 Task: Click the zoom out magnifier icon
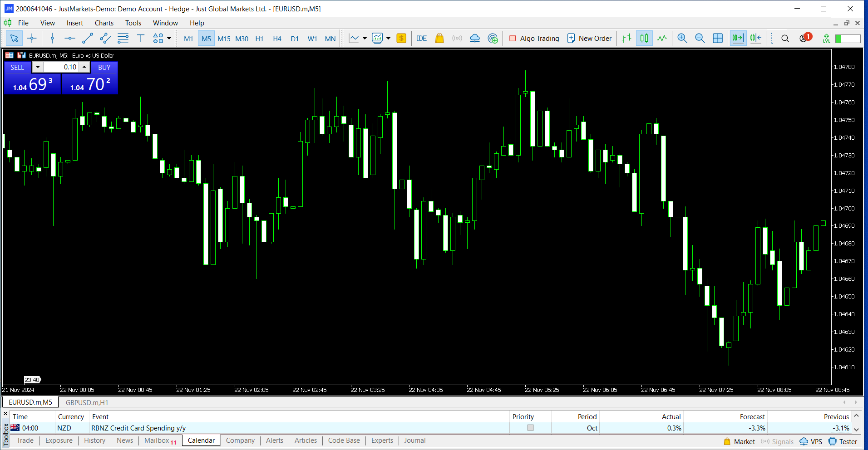700,39
